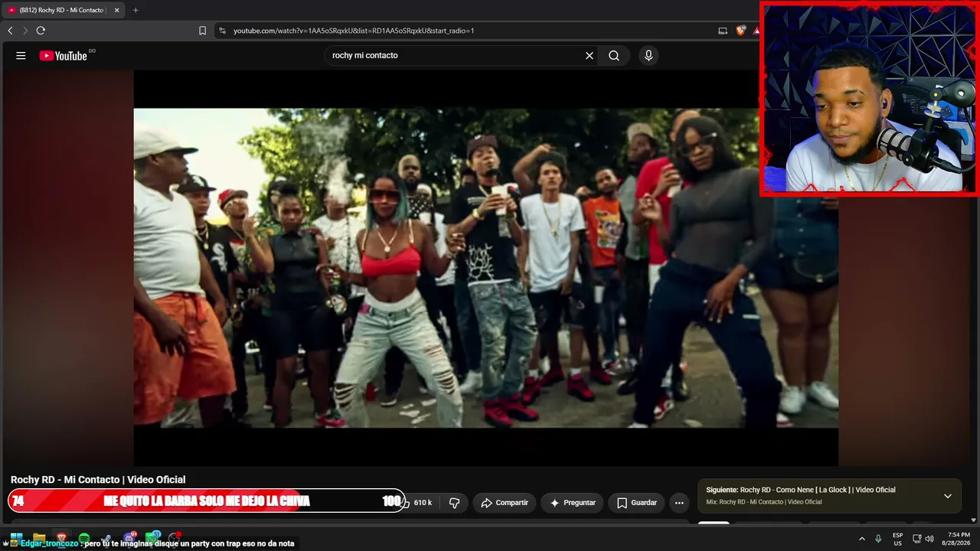
Task: Open Steam from the taskbar
Action: (x=107, y=539)
